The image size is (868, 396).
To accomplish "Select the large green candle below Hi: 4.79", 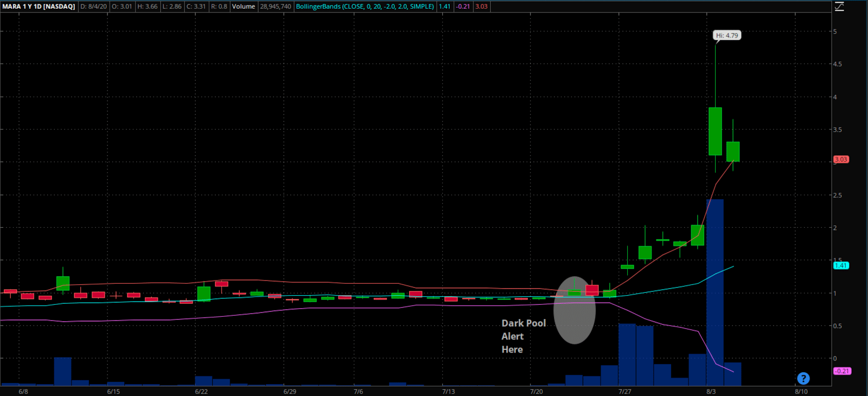I will (x=715, y=131).
